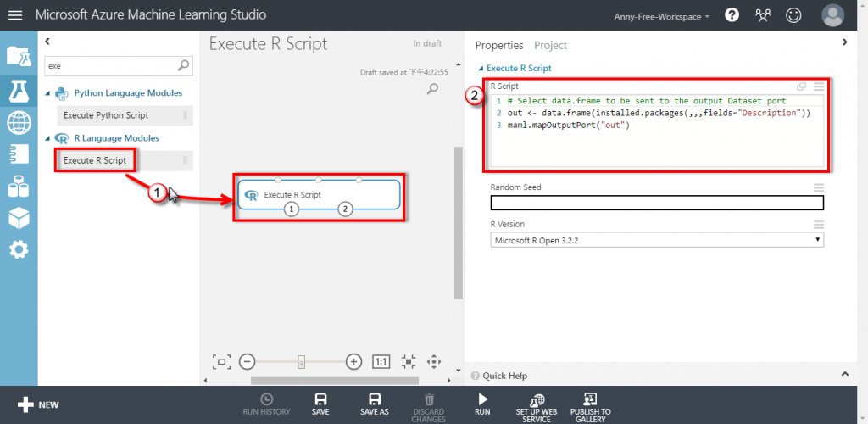Open the Projects sidebar icon
Viewport: 868px width, 424px height.
[19, 57]
